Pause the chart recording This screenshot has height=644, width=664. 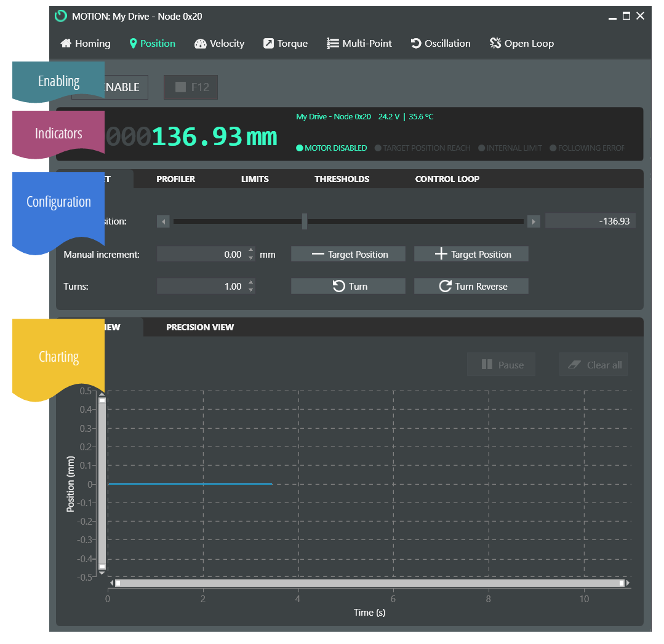501,365
